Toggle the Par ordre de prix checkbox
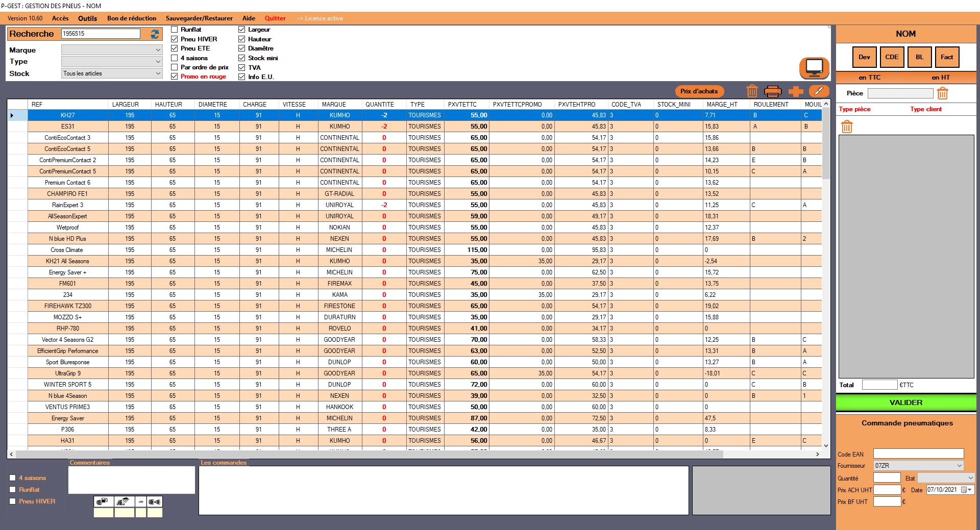The image size is (980, 530). [x=175, y=67]
